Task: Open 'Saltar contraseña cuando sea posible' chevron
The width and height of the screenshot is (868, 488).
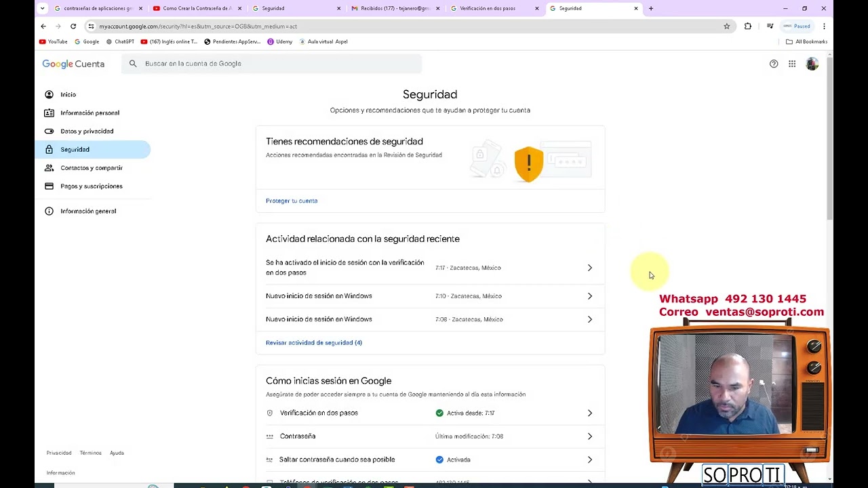Action: tap(589, 460)
